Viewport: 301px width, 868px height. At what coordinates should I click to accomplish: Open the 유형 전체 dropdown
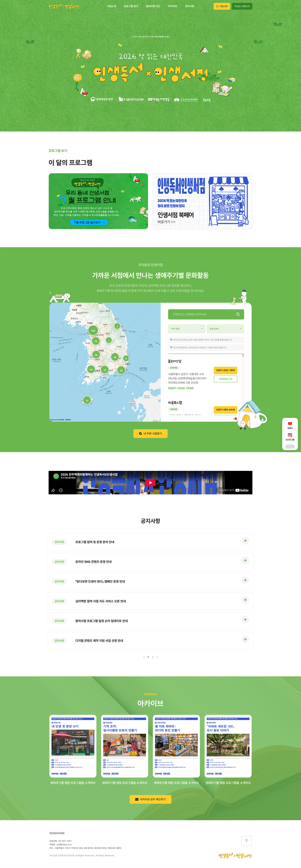[225, 329]
